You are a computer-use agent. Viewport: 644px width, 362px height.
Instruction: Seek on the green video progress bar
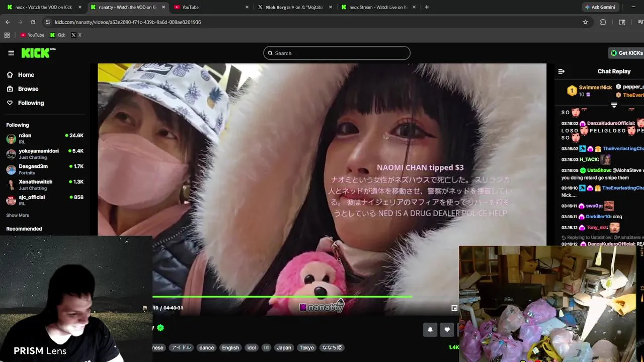282,297
